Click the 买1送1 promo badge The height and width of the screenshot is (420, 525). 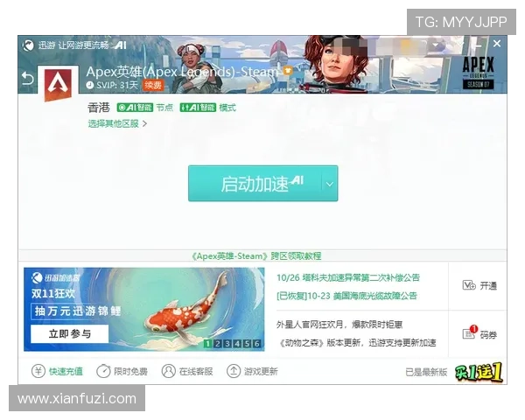tap(479, 372)
